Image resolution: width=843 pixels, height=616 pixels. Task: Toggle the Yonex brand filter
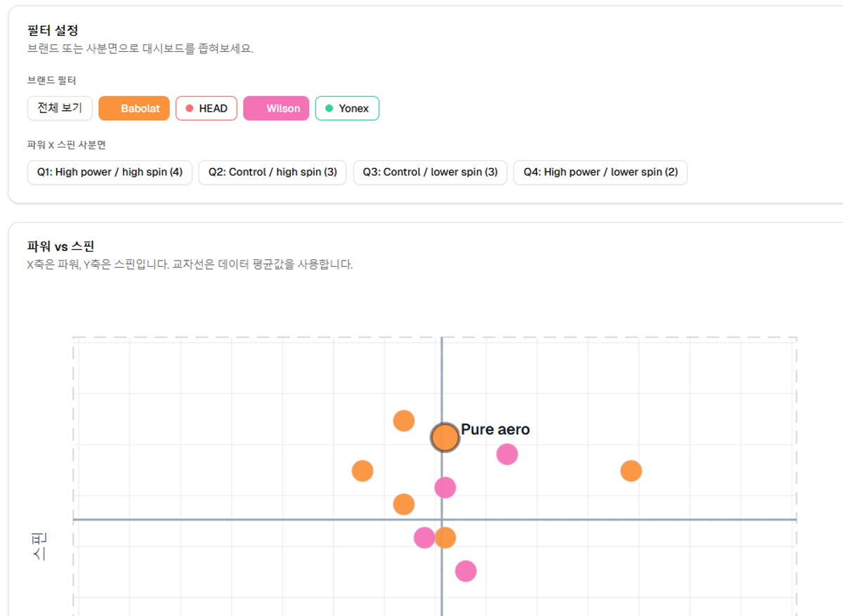click(347, 108)
